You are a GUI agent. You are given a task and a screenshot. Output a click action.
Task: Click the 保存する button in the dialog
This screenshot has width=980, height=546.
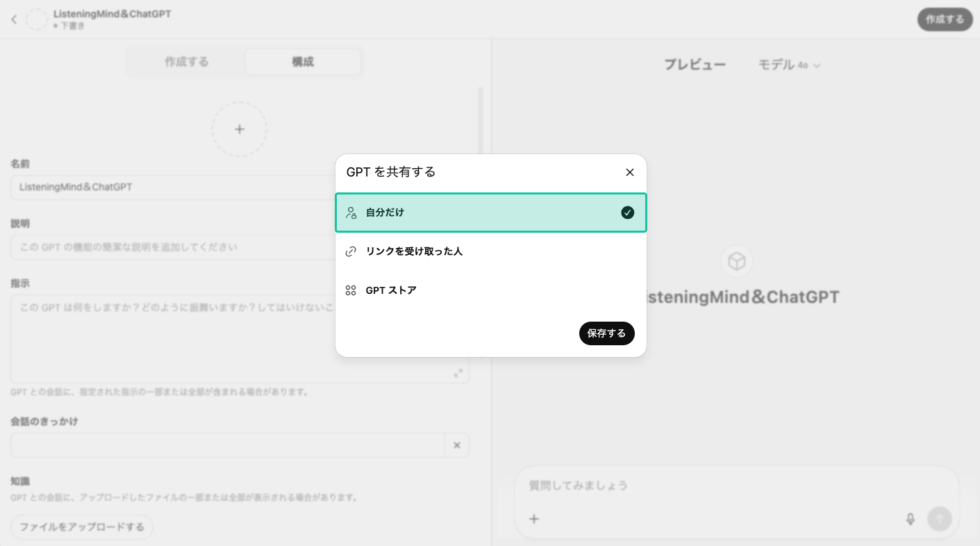pos(606,333)
